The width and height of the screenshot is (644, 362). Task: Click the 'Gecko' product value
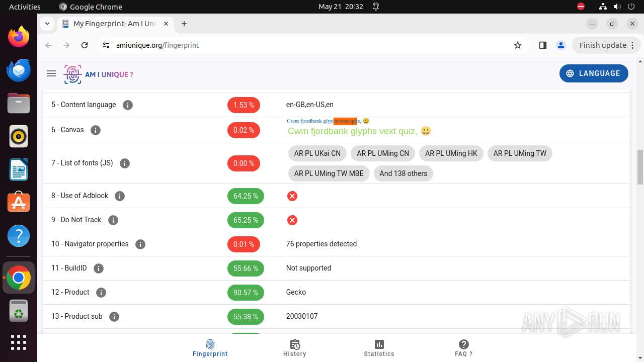(x=296, y=292)
